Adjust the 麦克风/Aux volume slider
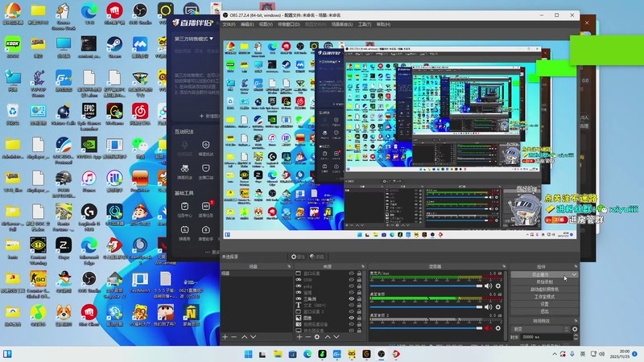This screenshot has width=644, height=362. pyautogui.click(x=426, y=286)
